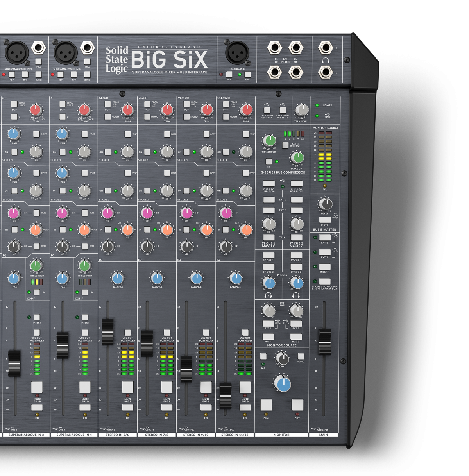Click the USB icon above EXT 2 FROM USB 15/16
This screenshot has width=469, height=476.
point(283,104)
